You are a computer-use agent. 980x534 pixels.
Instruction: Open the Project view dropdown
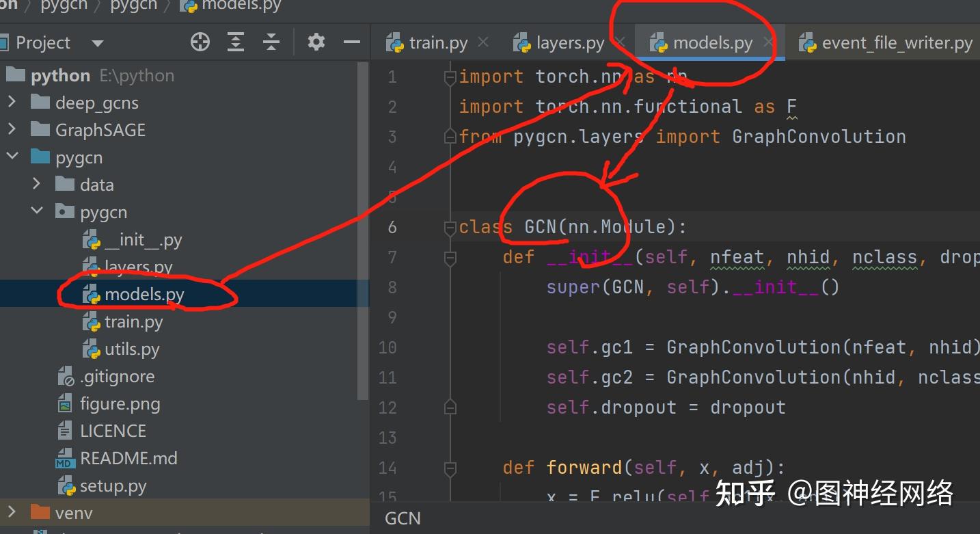pos(97,42)
